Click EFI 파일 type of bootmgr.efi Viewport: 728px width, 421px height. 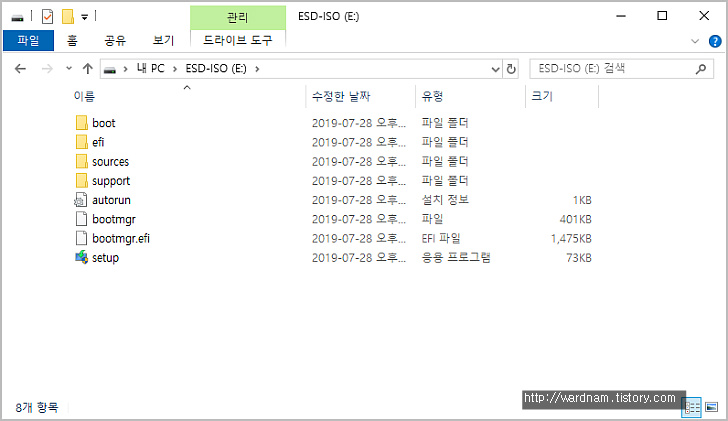point(441,239)
